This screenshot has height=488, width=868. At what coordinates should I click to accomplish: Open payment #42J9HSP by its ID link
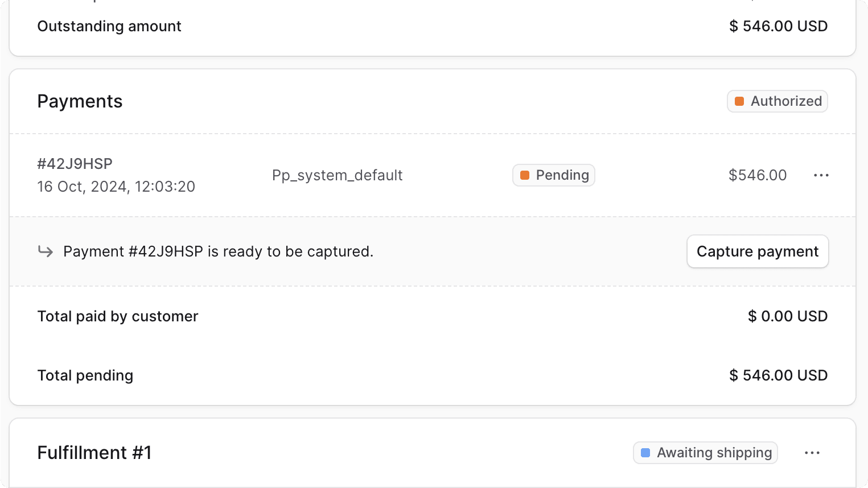[x=75, y=164]
